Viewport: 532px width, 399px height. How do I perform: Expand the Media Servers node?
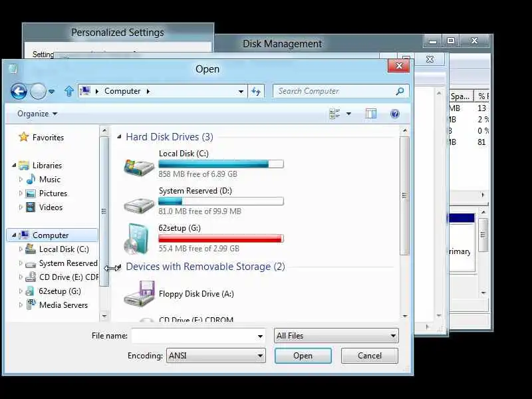pos(21,305)
